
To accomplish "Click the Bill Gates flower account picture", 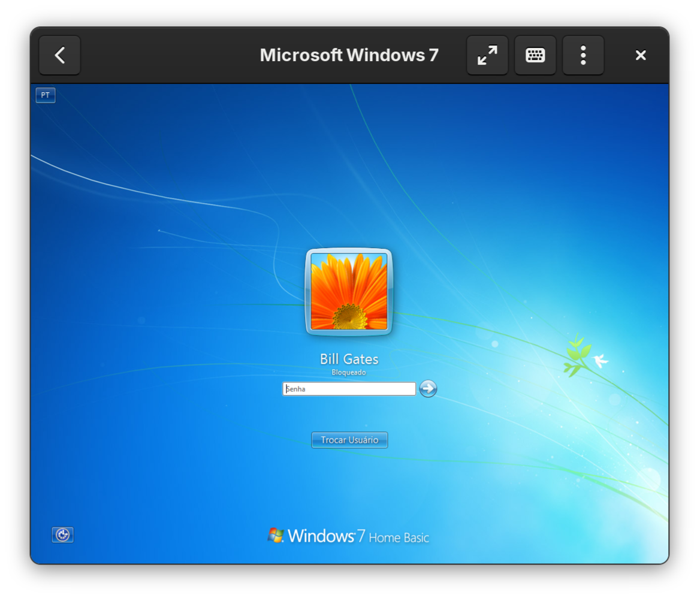I will (349, 291).
